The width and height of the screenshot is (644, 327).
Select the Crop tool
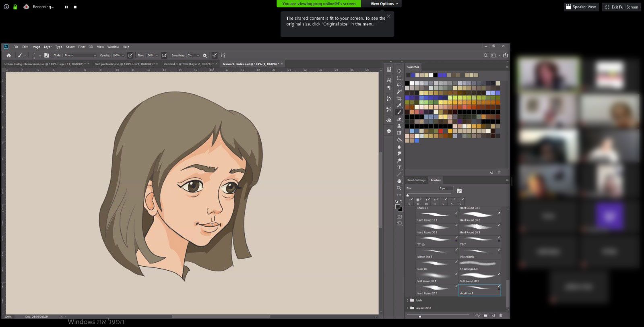(x=399, y=99)
